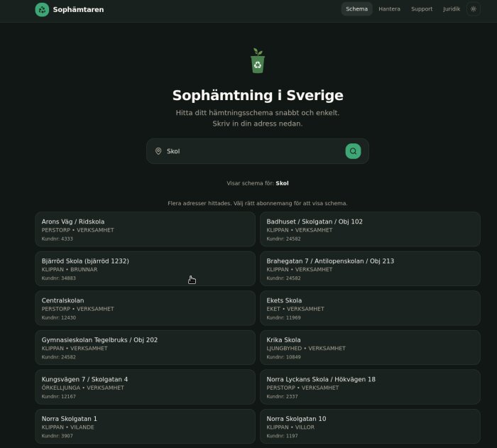Click the KLIPPAN • BRUNNAR label
The width and height of the screenshot is (497, 448).
(x=70, y=270)
